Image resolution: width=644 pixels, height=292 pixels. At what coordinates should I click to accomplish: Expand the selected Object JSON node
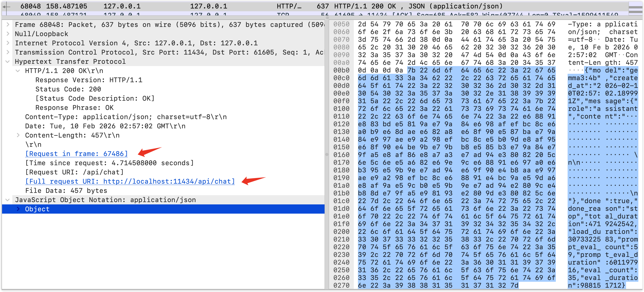(18, 209)
